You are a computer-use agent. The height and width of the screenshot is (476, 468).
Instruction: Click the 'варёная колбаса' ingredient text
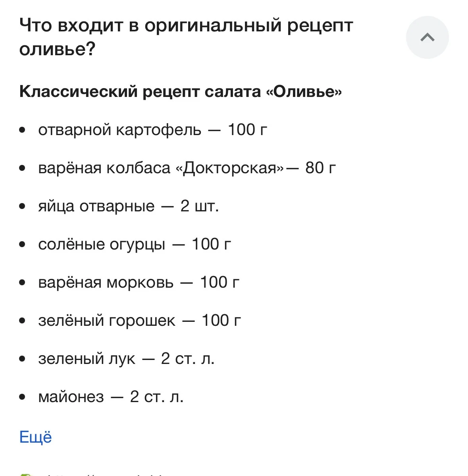pyautogui.click(x=104, y=168)
